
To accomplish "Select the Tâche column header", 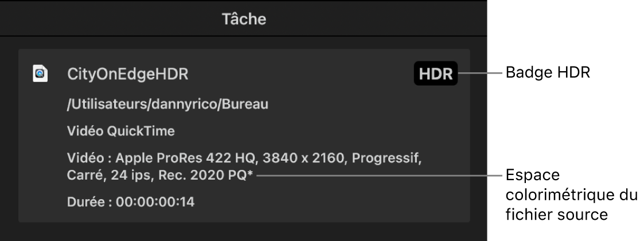I will pyautogui.click(x=244, y=19).
